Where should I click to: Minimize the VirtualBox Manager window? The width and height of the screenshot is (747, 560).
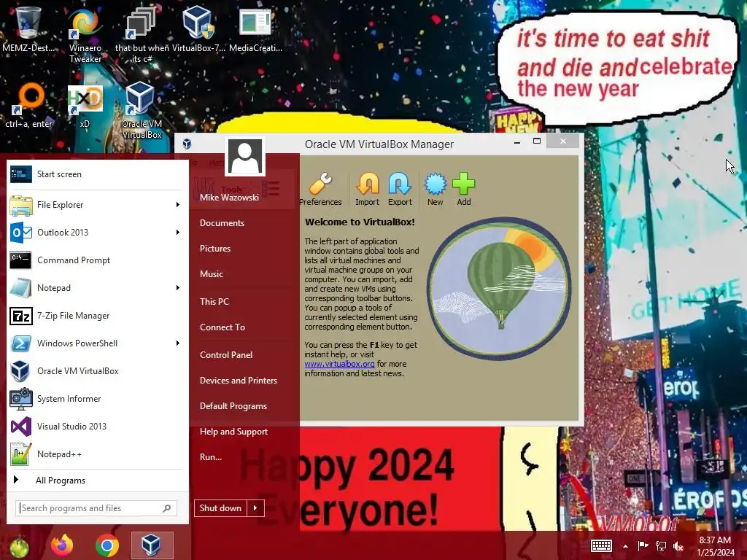(x=517, y=141)
